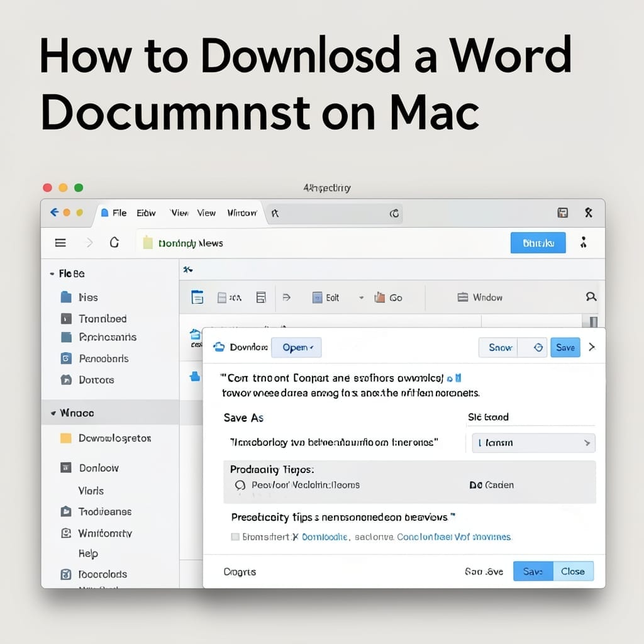Click the list layout icon in toolbar

point(261,297)
